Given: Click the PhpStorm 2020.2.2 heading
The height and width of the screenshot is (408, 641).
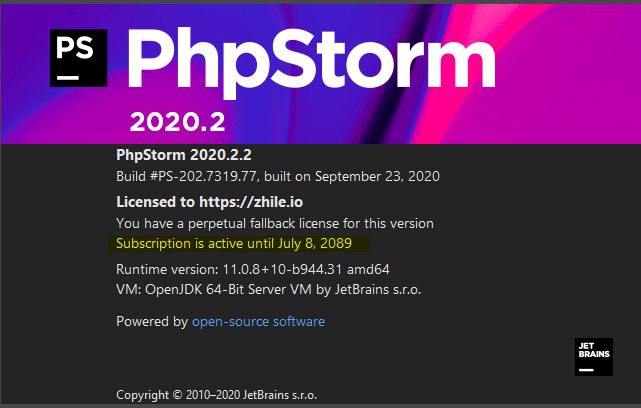Looking at the screenshot, I should pos(184,155).
